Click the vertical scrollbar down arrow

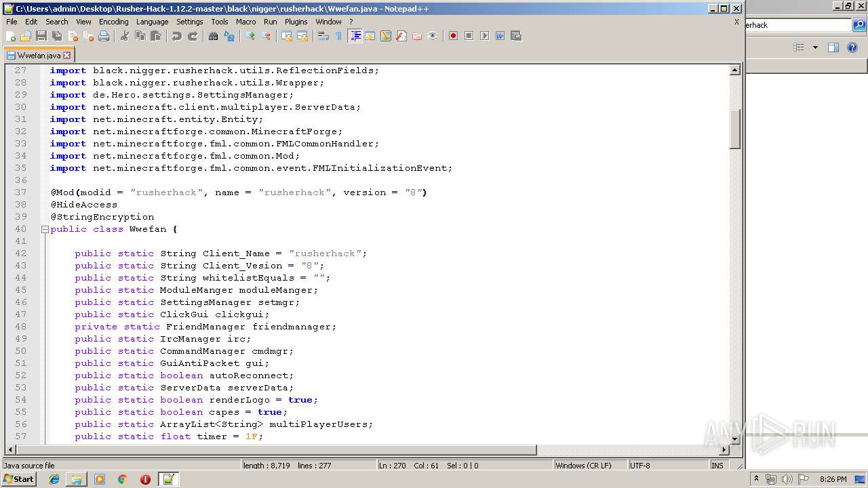point(735,439)
